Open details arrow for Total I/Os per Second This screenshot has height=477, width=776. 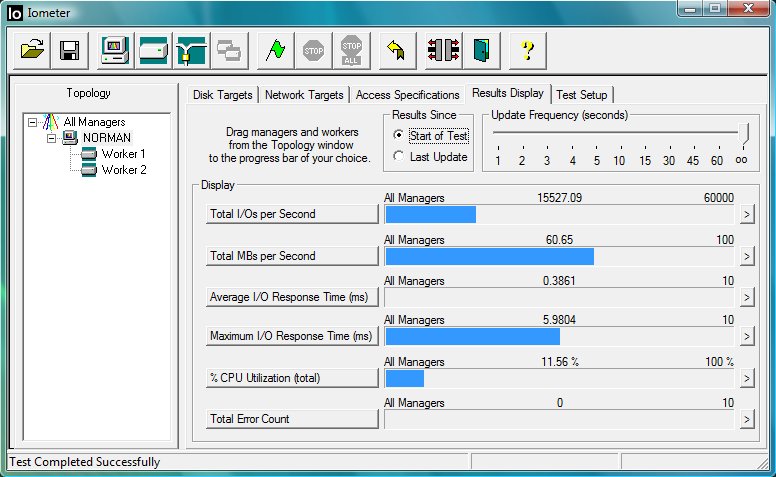(x=747, y=215)
